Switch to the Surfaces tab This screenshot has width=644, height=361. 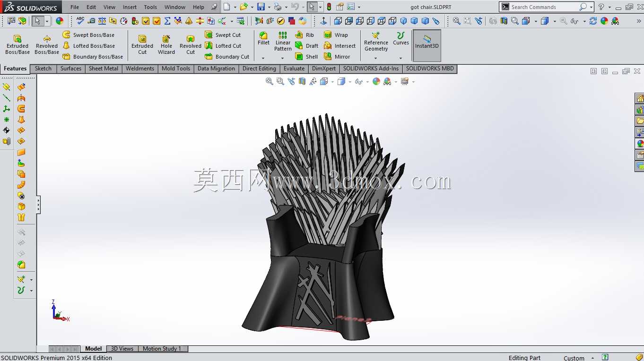click(x=71, y=69)
